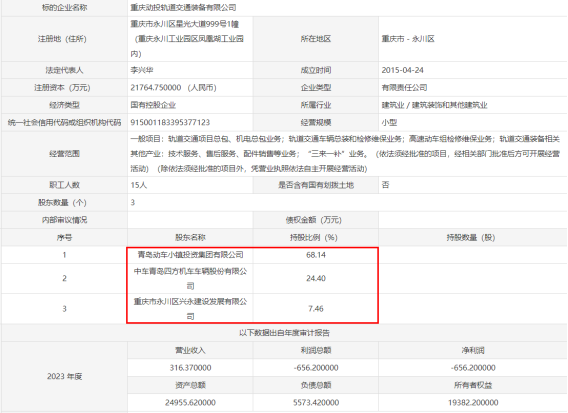Click the 负债总额 header
The width and height of the screenshot is (568, 413).
coord(316,385)
